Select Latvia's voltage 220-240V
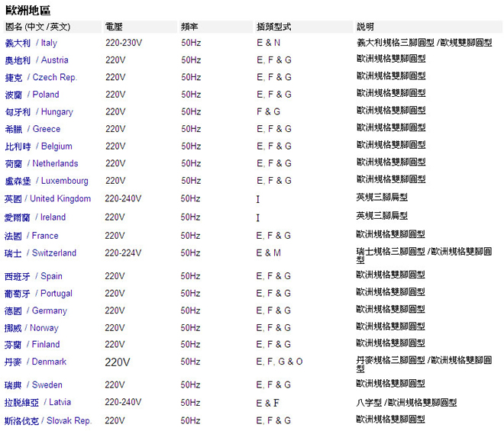 tap(123, 403)
